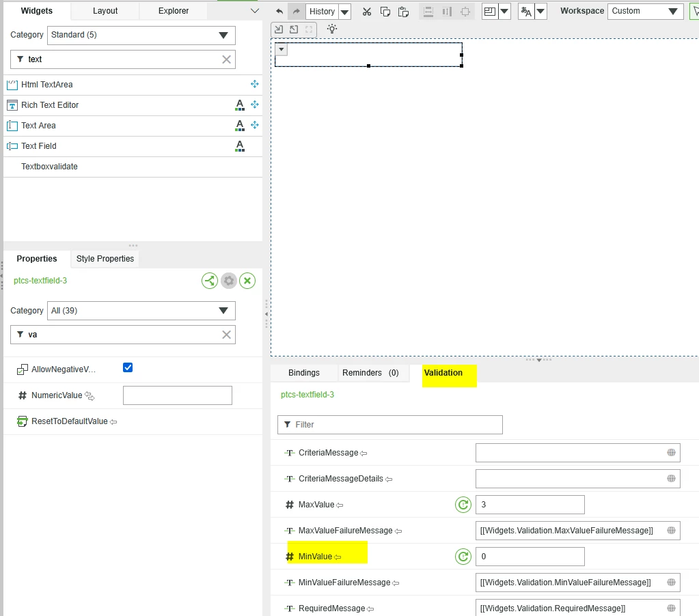Click the match heights alignment icon
The image size is (699, 616).
point(447,12)
